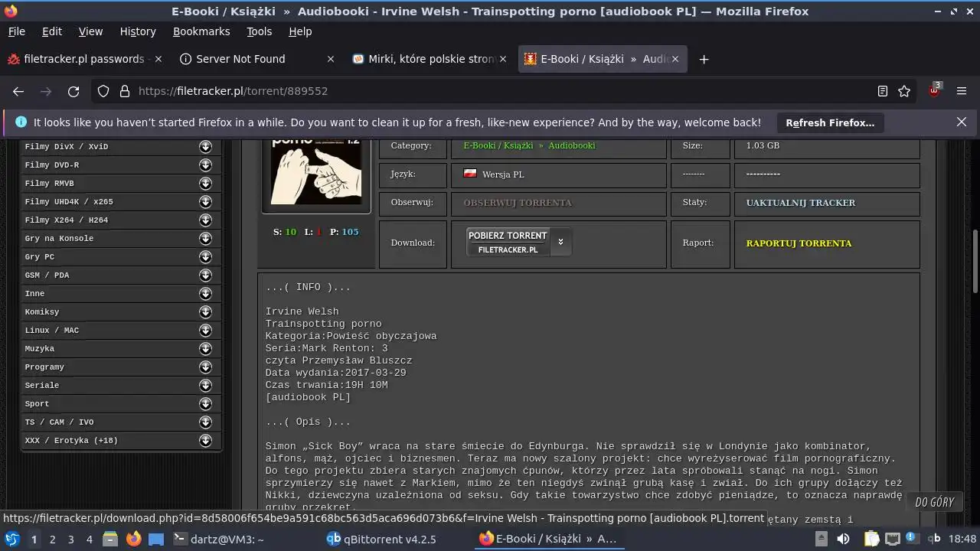The width and height of the screenshot is (980, 551).
Task: Expand Inne category arrow
Action: coord(205,293)
